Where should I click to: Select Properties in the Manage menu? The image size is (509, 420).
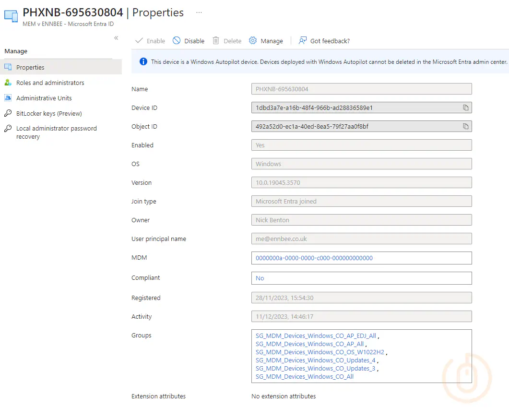[x=61, y=67]
